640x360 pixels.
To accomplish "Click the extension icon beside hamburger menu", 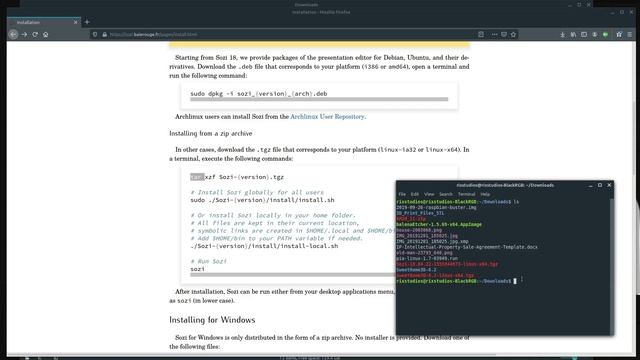I will coord(619,35).
